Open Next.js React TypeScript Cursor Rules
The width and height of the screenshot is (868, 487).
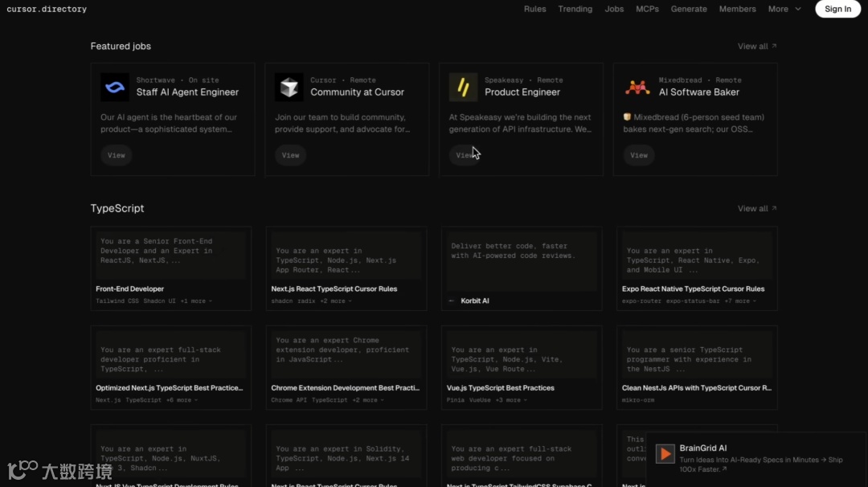pyautogui.click(x=346, y=268)
